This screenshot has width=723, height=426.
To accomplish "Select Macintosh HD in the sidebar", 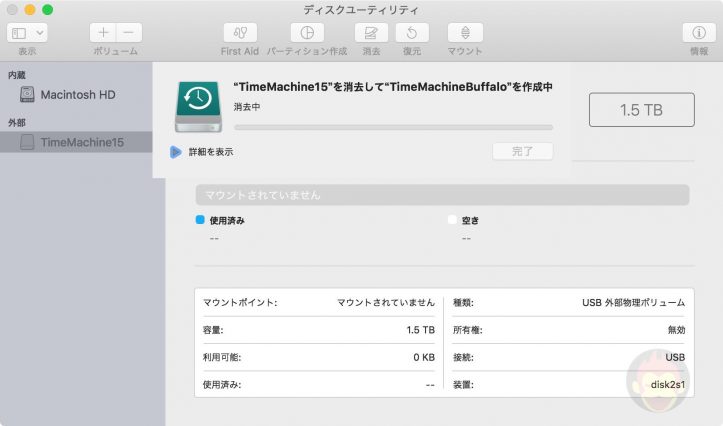I will pyautogui.click(x=76, y=95).
